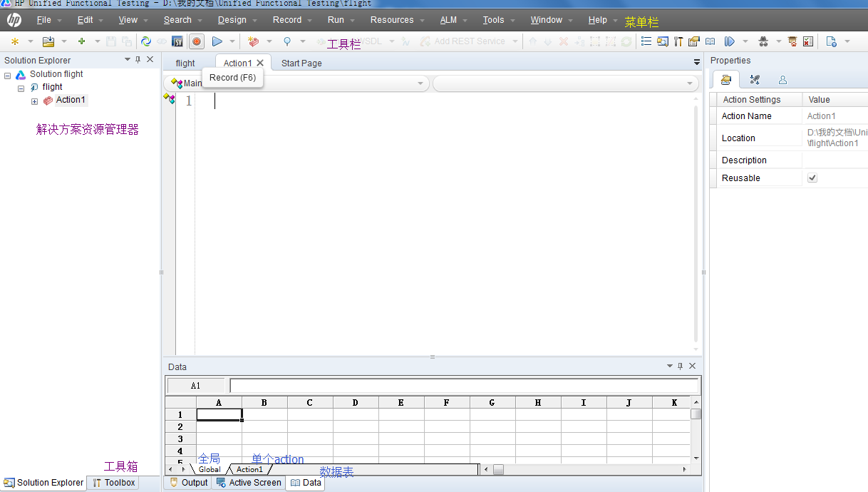This screenshot has width=868, height=492.
Task: Close the Data panel
Action: pos(692,367)
